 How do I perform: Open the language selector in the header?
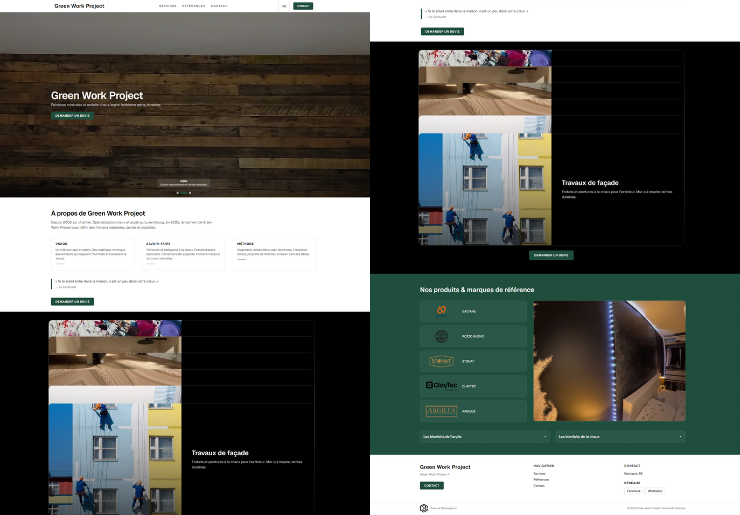point(284,6)
